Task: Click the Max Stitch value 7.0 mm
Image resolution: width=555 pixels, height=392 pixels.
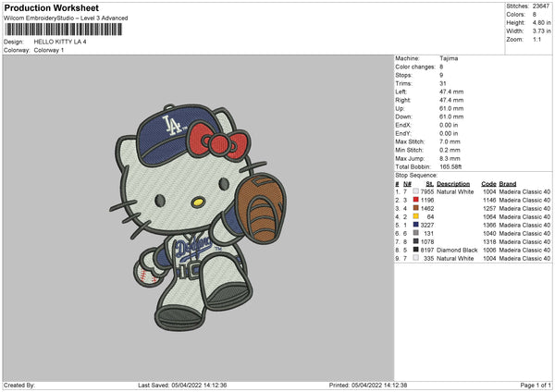Action: (450, 141)
